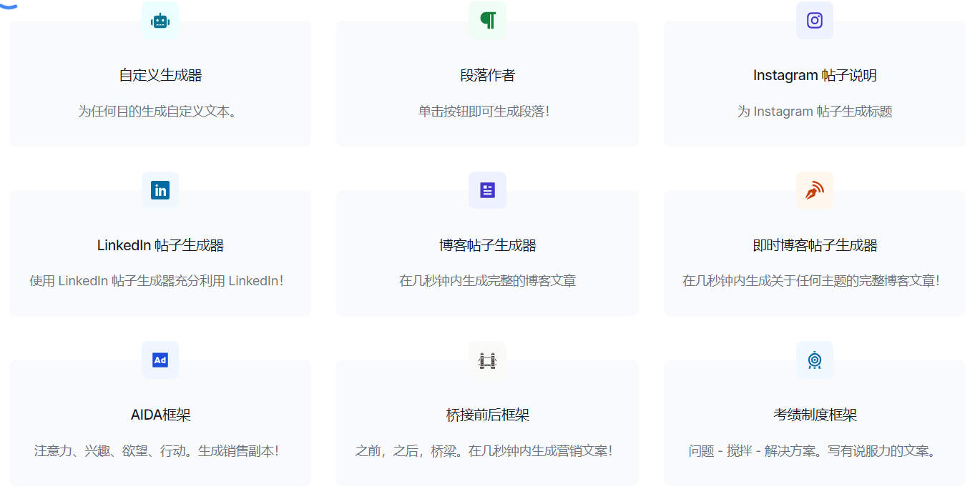Screen dimensions: 980x494
Task: Click the Ad icon above AIDA框架
Action: (160, 360)
